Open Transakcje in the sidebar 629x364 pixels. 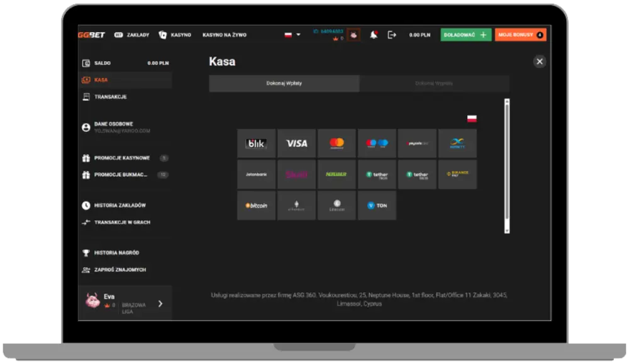pos(125,97)
